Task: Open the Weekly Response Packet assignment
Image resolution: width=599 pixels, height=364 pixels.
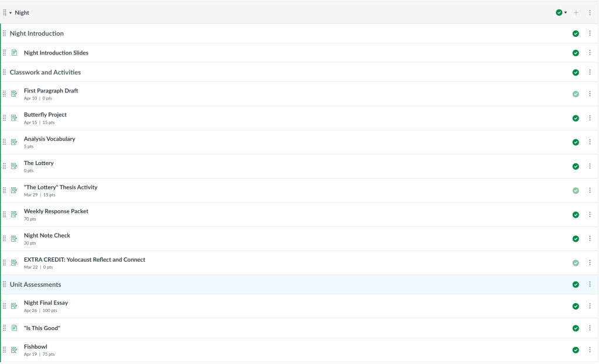Action: coord(56,211)
